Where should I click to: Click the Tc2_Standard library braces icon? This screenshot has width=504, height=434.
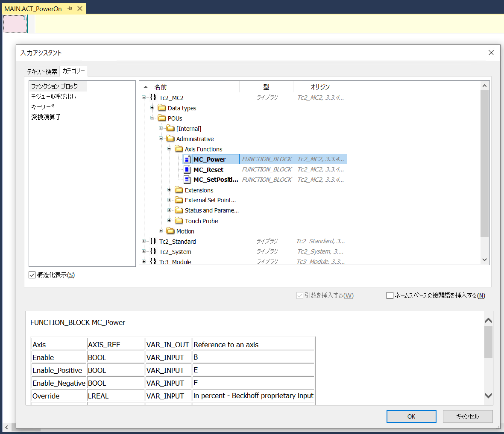point(153,241)
